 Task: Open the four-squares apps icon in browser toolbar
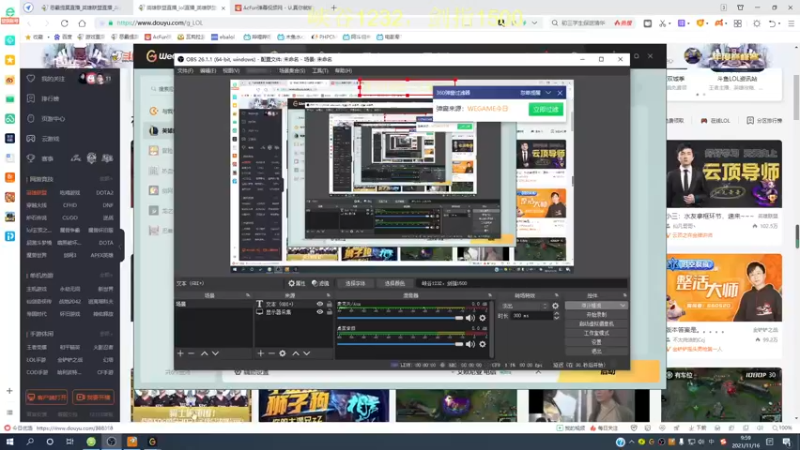tap(738, 23)
